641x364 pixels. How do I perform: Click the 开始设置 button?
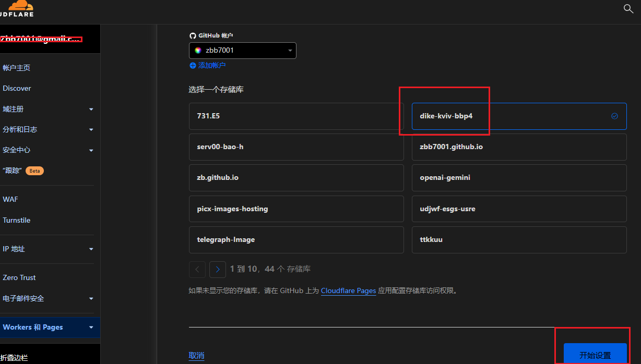pos(595,355)
